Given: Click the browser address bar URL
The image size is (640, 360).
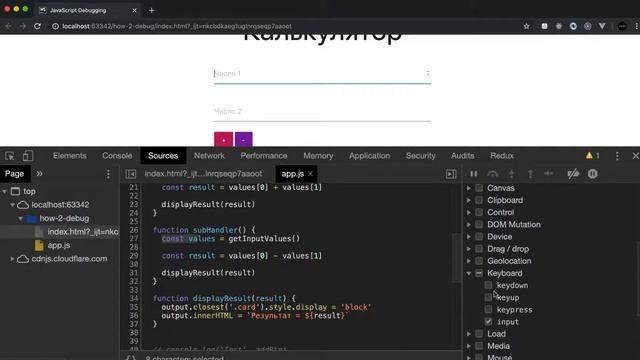Looking at the screenshot, I should coord(177,26).
